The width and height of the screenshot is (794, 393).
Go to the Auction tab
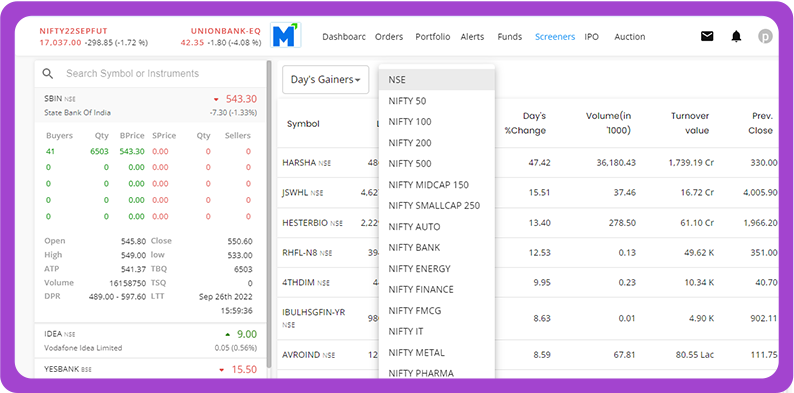(629, 36)
